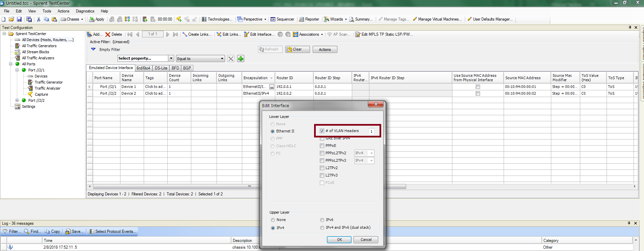The height and width of the screenshot is (251, 644).
Task: Click the Filter icon in Log panel
Action: 5,231
